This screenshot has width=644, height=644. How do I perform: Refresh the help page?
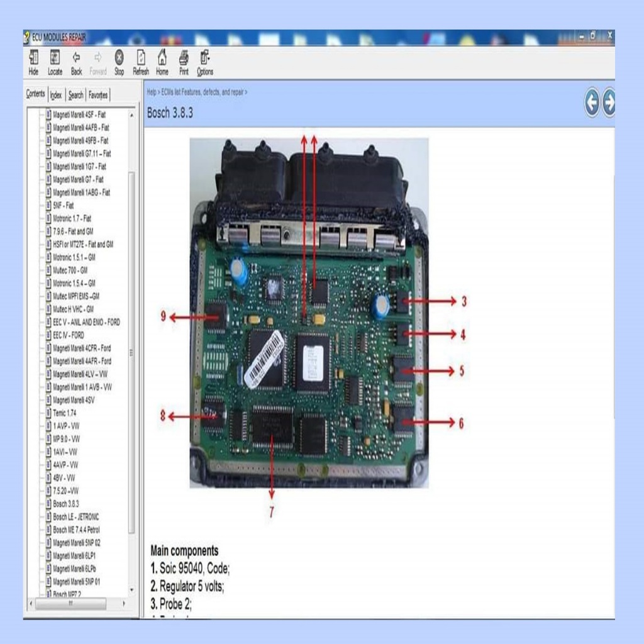tap(140, 63)
